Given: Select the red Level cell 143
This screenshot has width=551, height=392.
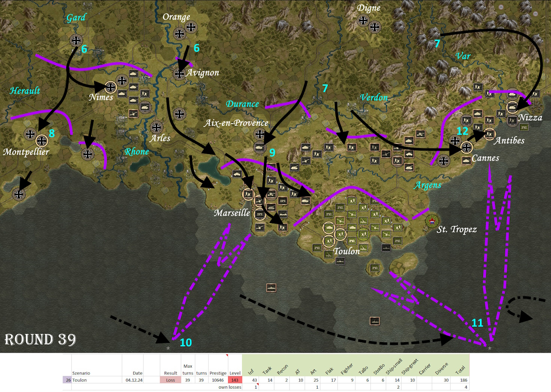Looking at the screenshot, I should coord(235,380).
